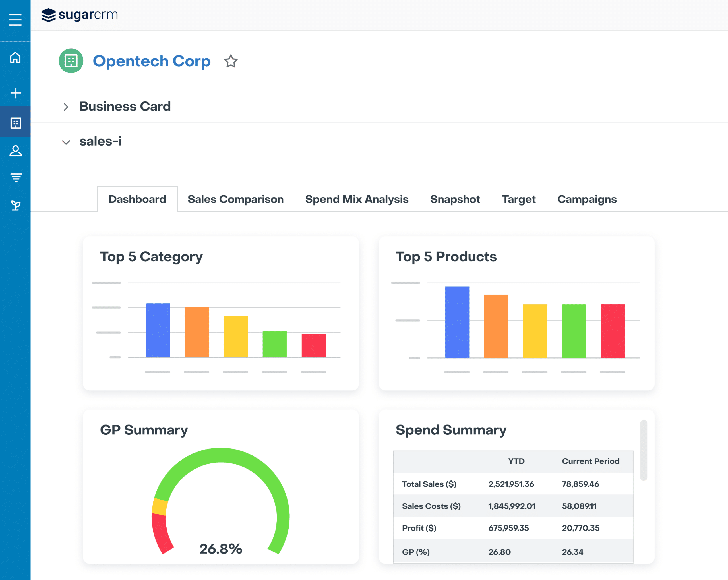
Task: Click current period value 78,859.46
Action: click(x=580, y=484)
